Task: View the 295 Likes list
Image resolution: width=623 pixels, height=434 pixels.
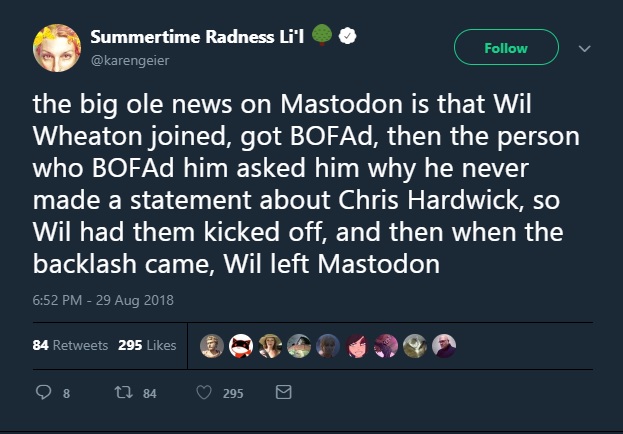Action: [x=147, y=345]
